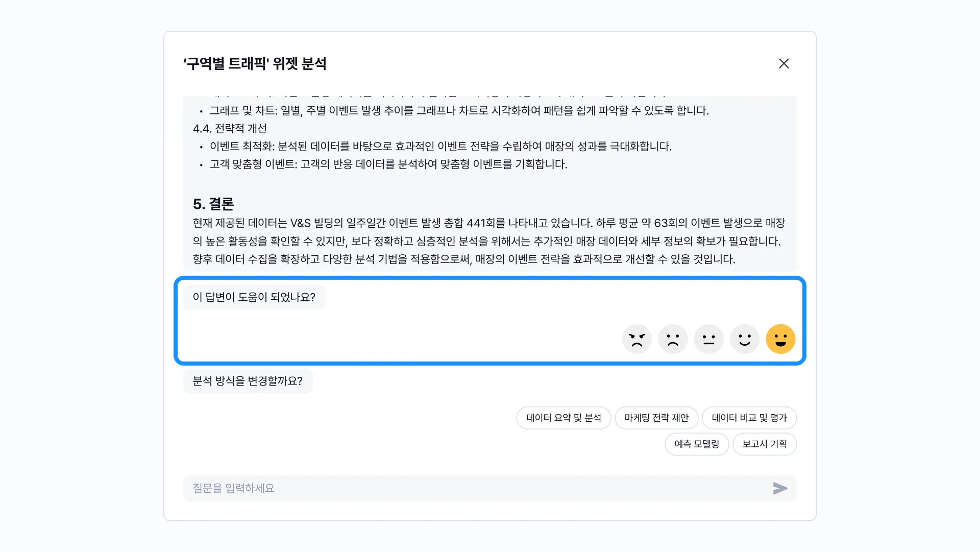Pick the slightly smiling face rating
Image resolution: width=980 pixels, height=552 pixels.
point(745,339)
